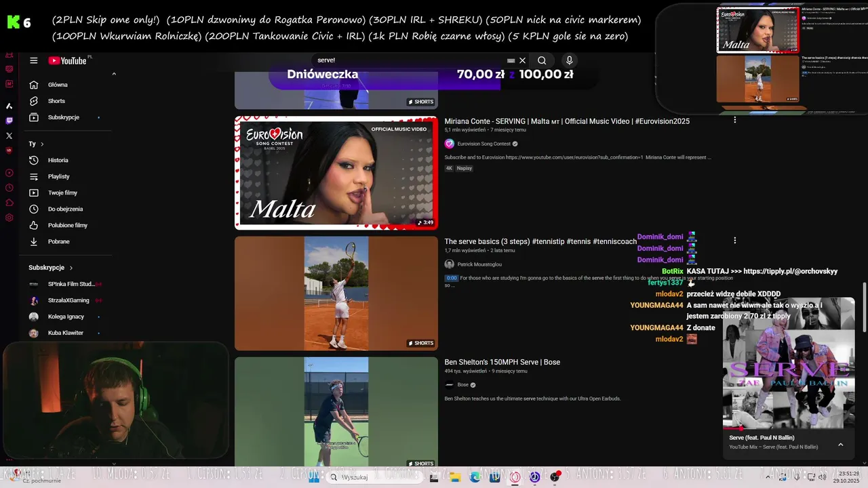Open the on-screen keyboard icon in search
The height and width of the screenshot is (488, 868).
(511, 60)
